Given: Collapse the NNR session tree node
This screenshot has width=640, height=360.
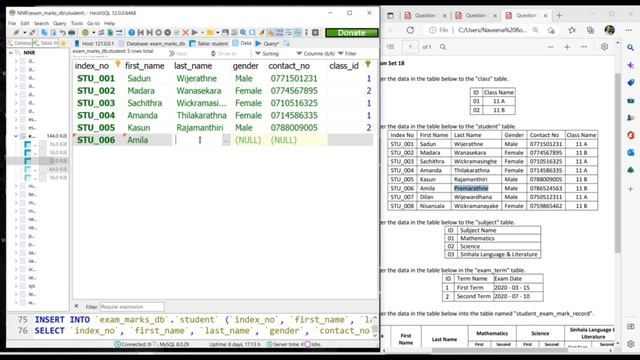Looking at the screenshot, I should pyautogui.click(x=11, y=53).
